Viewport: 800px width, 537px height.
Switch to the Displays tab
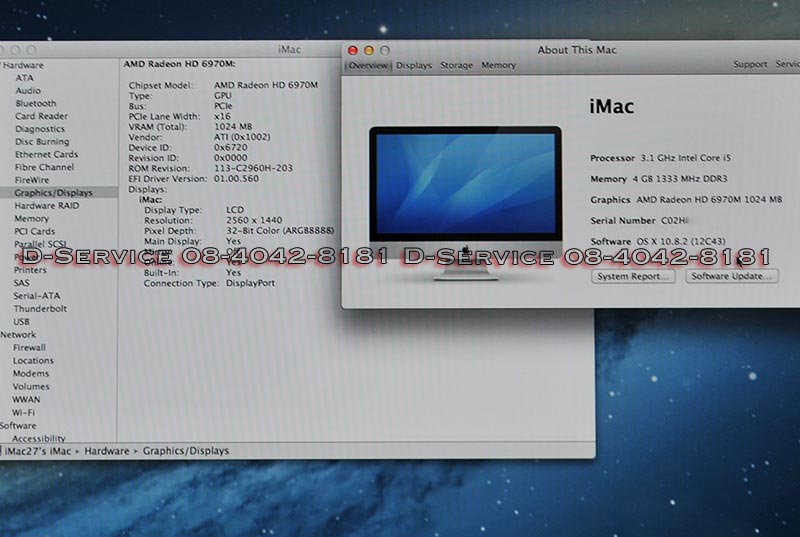[x=414, y=65]
